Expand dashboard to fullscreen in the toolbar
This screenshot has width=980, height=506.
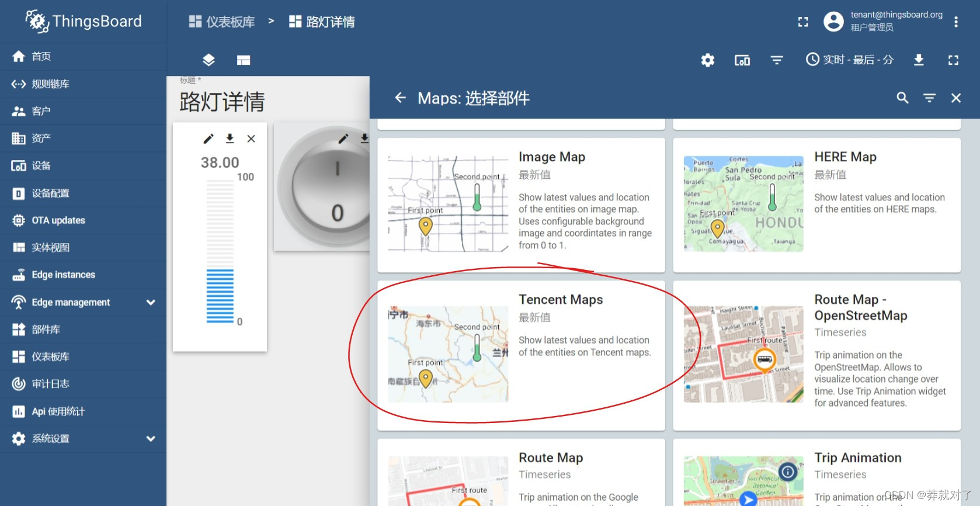tap(953, 60)
